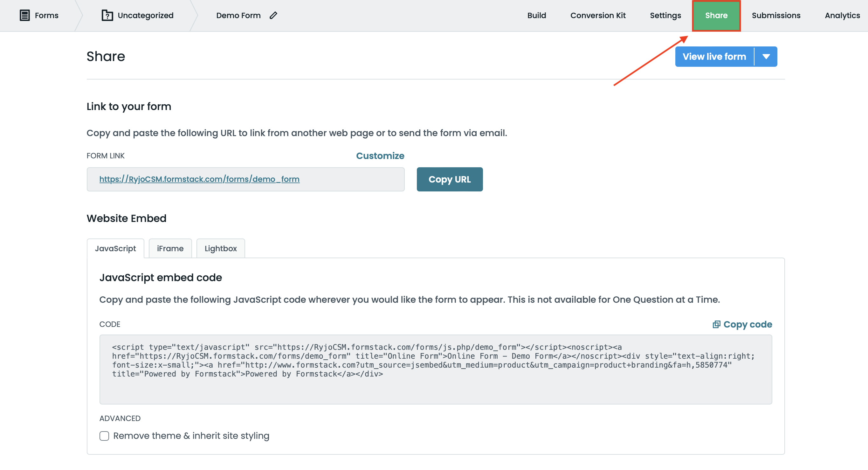Select the JavaScript embed tab

coord(116,248)
